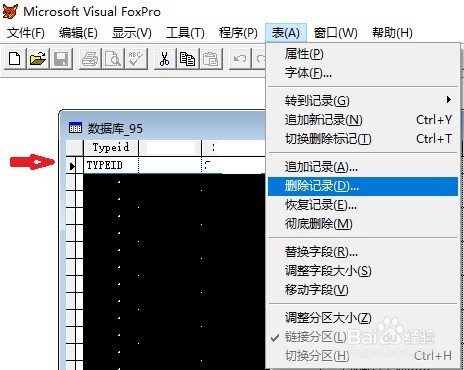Image resolution: width=464 pixels, height=370 pixels.
Task: Select the highlighted 删除记录(D)... entry
Action: (363, 186)
